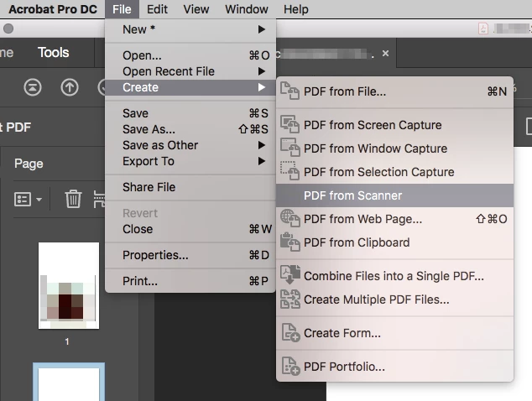Choose PDF from Selection Capture label
The image size is (532, 401).
(x=378, y=172)
